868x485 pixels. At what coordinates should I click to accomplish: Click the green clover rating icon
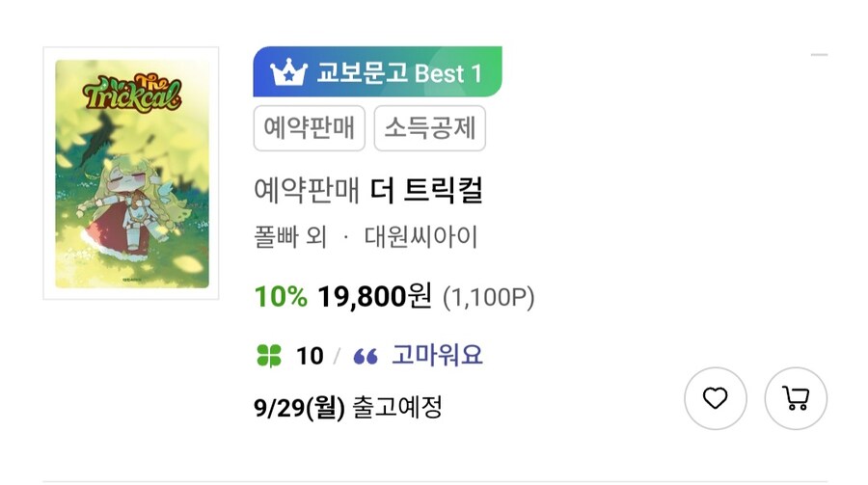(269, 356)
